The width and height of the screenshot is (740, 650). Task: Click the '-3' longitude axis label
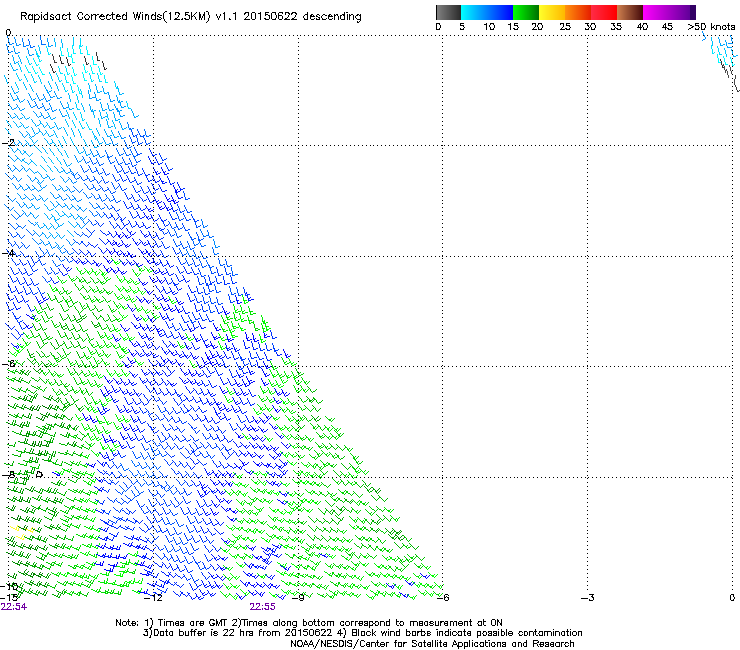tap(588, 598)
